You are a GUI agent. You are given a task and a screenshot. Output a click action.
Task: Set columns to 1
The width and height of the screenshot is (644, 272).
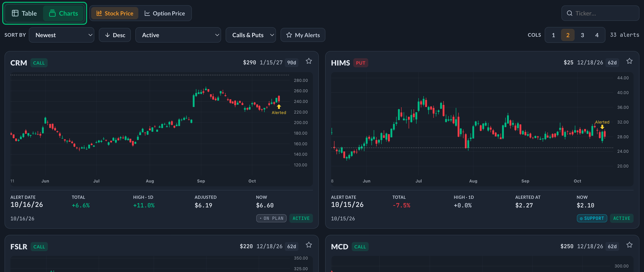pyautogui.click(x=553, y=35)
